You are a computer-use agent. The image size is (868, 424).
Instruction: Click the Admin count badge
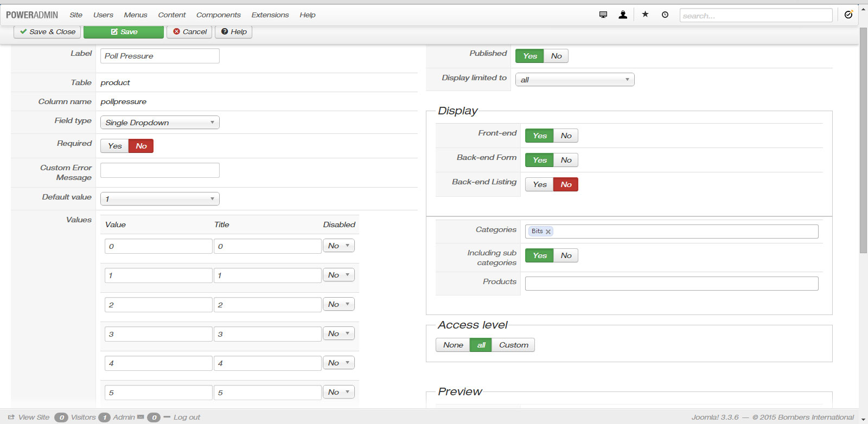104,417
